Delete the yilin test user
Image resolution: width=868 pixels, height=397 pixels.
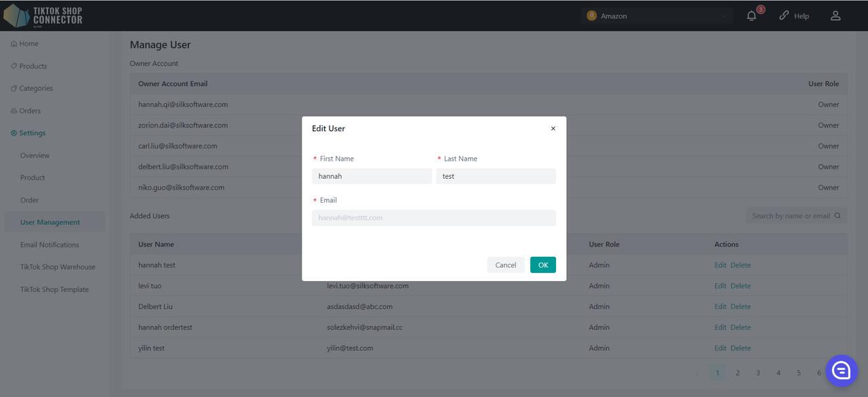coord(741,348)
